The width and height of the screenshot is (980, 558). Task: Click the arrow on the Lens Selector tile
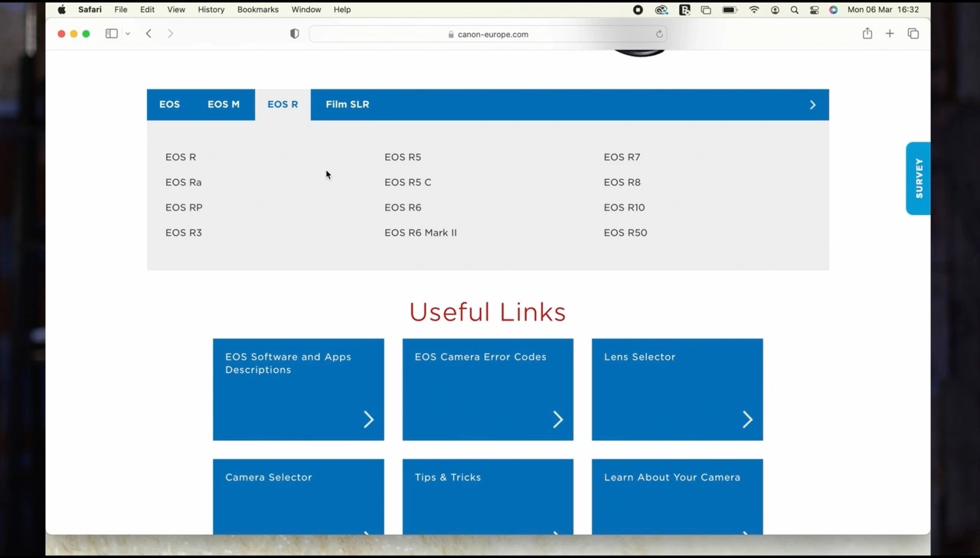pyautogui.click(x=747, y=419)
